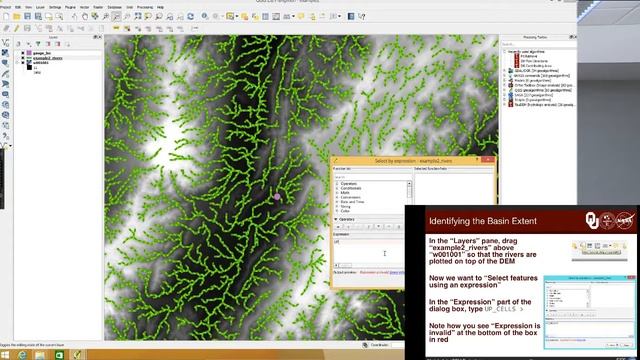Viewport: 640px width, 360px height.
Task: Toggle visibility of w001001 layer
Action: (x=23, y=63)
